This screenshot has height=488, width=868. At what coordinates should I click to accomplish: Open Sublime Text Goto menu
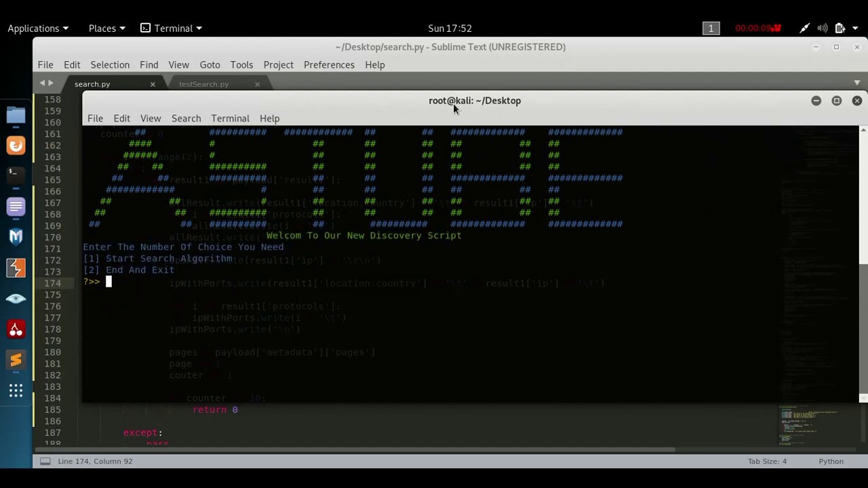point(210,65)
